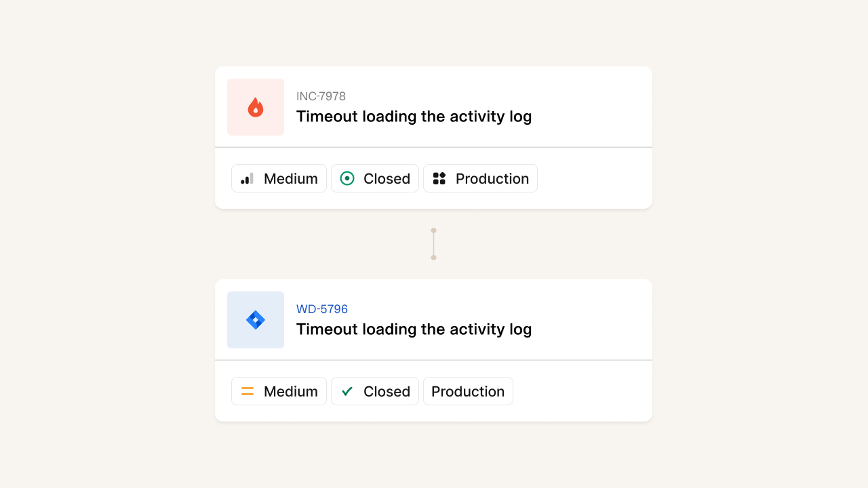Click the incident title Timeout loading the activity log

click(414, 116)
